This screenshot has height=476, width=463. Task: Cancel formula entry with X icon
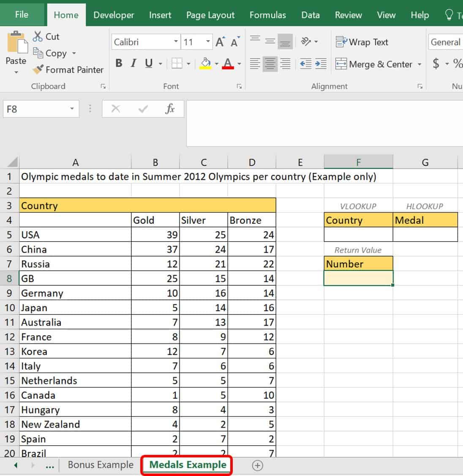coord(116,109)
